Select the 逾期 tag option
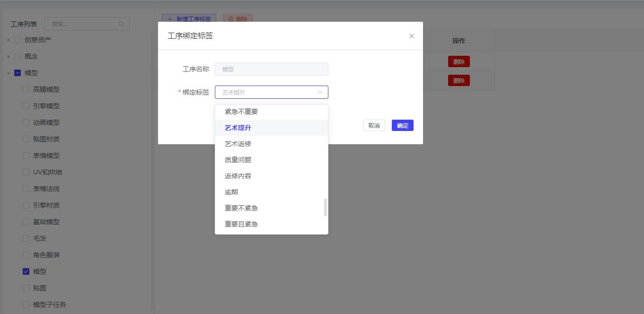Screen dimensions: 644x314 click(231, 192)
